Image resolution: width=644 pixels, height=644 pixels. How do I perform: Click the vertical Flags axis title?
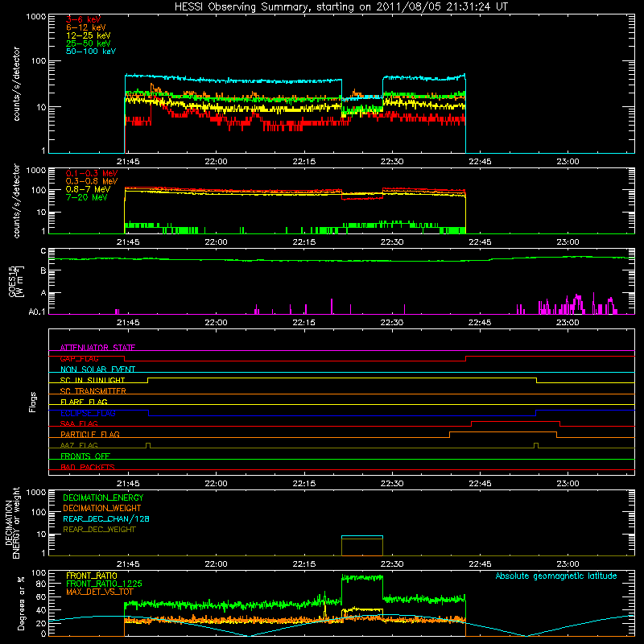coord(33,402)
